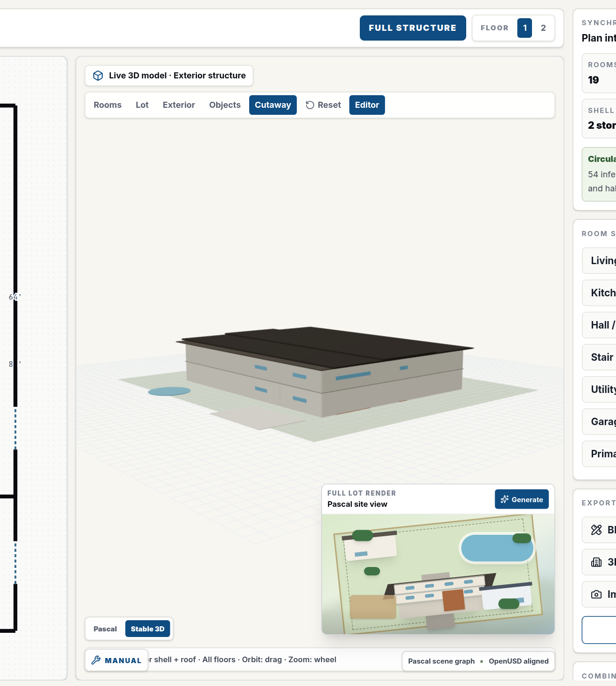
Task: Click the Shell card showing 2 stories
Action: point(599,119)
